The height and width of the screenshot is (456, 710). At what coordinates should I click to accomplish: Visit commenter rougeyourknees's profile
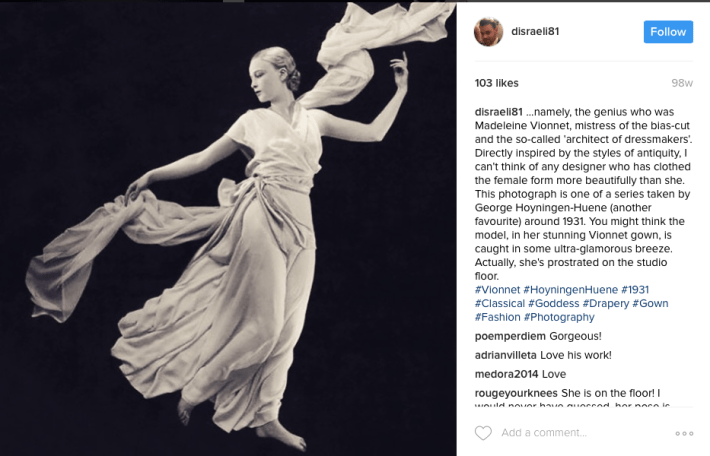tap(516, 393)
